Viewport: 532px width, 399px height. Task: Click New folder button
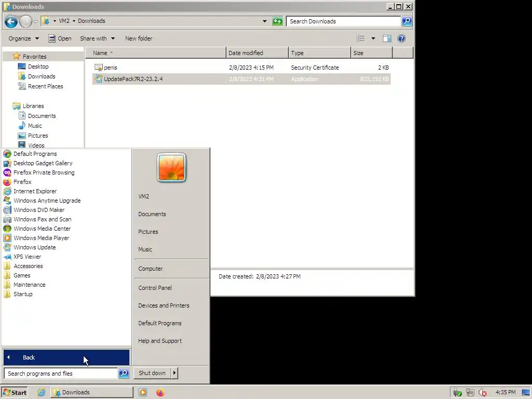point(138,38)
